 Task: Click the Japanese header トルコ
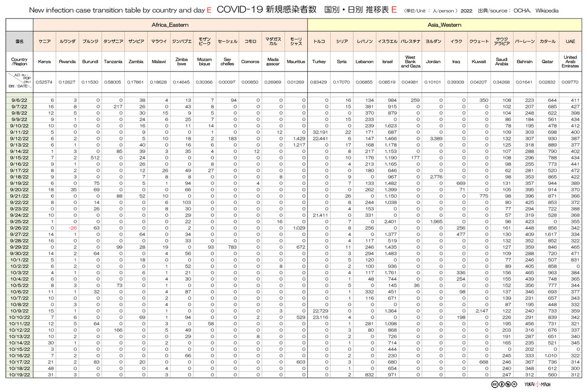click(x=319, y=43)
